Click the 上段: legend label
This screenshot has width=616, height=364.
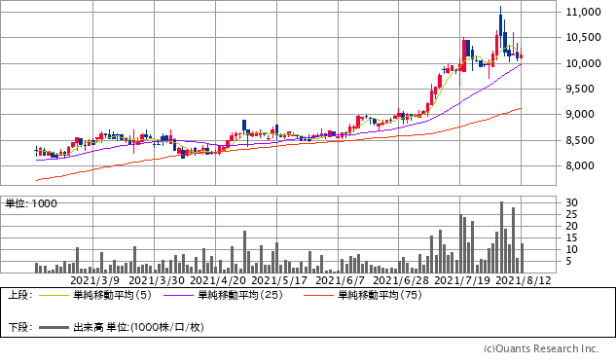click(x=19, y=295)
